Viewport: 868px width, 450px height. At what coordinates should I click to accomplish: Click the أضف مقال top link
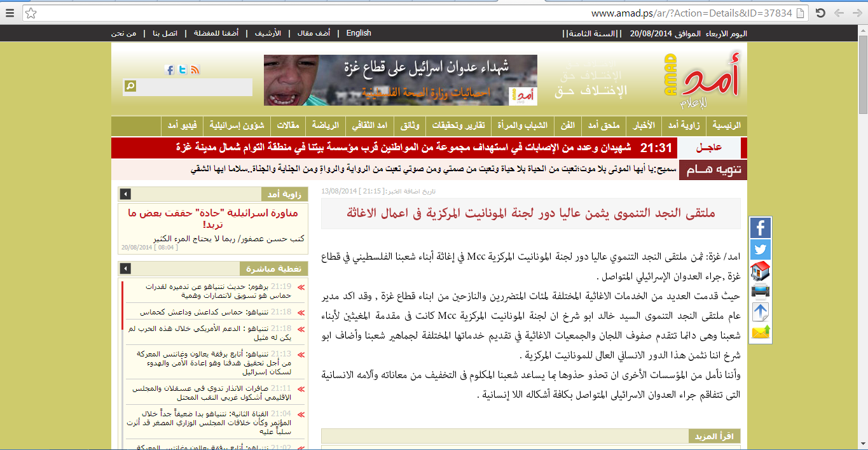[x=313, y=33]
